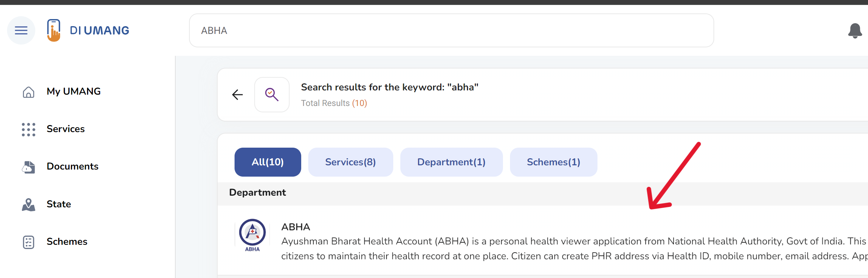
Task: Open the My UMANG home icon
Action: tap(28, 92)
